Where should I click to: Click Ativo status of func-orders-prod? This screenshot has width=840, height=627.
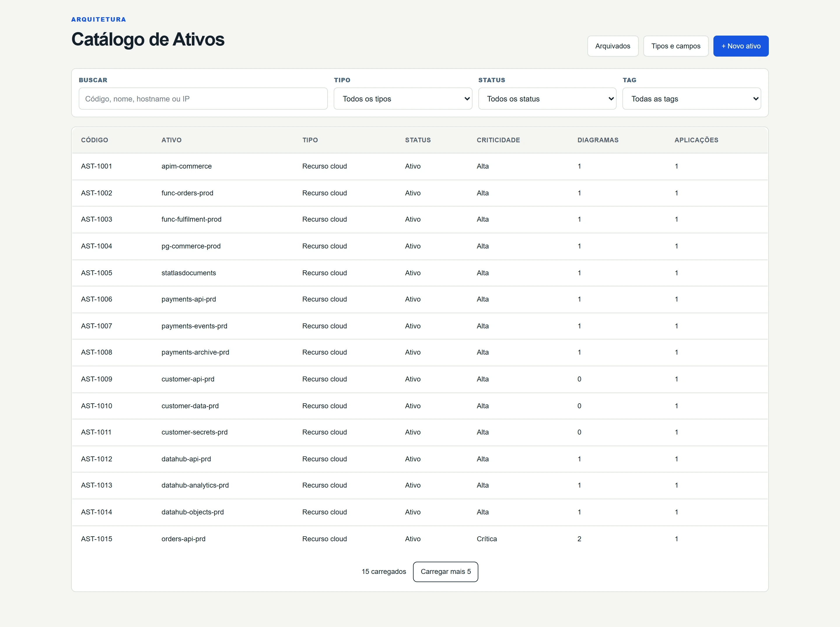pyautogui.click(x=413, y=193)
